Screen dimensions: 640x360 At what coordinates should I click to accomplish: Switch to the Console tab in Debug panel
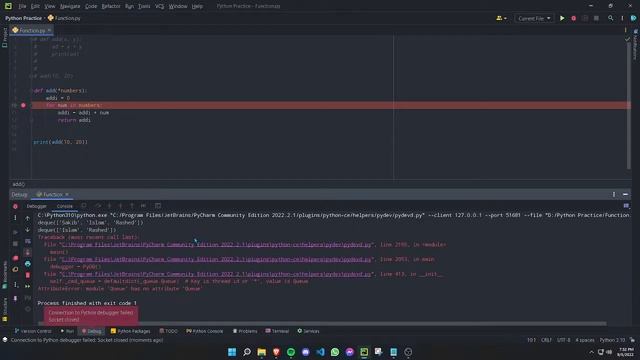point(64,206)
